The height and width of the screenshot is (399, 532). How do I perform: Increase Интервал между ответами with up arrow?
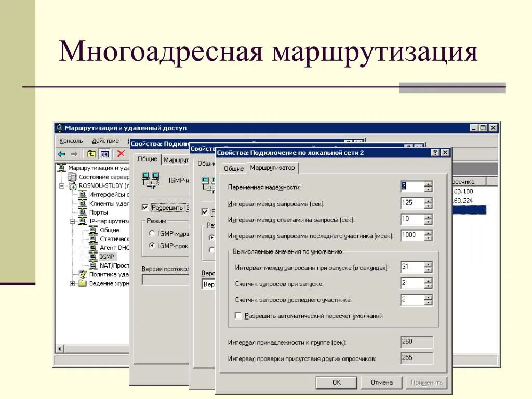click(x=428, y=217)
